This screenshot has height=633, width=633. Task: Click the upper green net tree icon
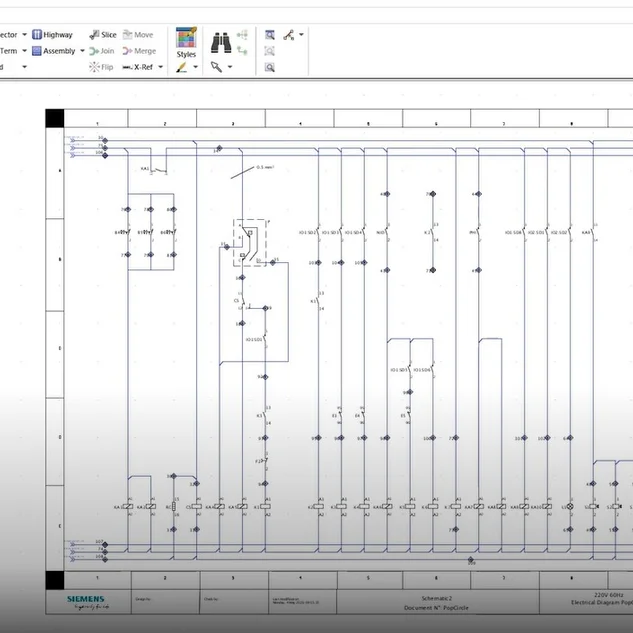[242, 35]
